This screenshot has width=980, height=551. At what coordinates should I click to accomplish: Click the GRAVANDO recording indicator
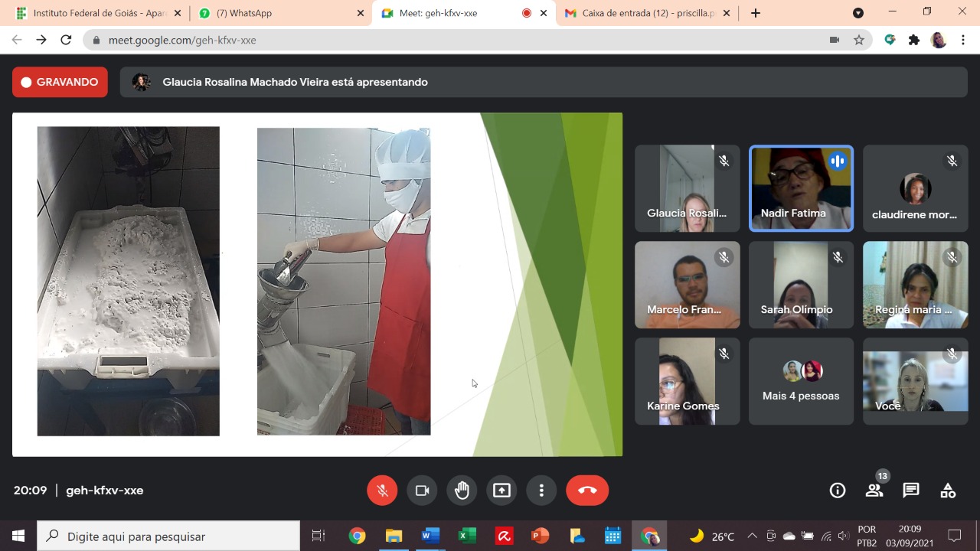[60, 82]
